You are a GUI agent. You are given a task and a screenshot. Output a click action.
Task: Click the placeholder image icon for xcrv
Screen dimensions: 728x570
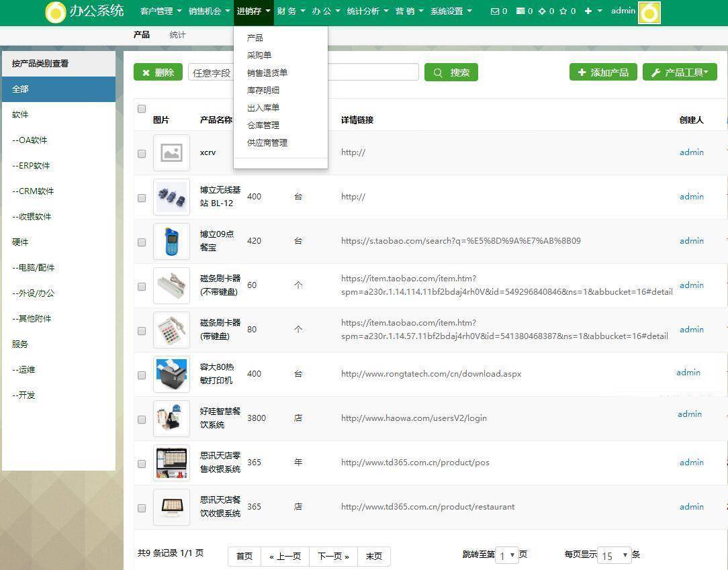171,152
